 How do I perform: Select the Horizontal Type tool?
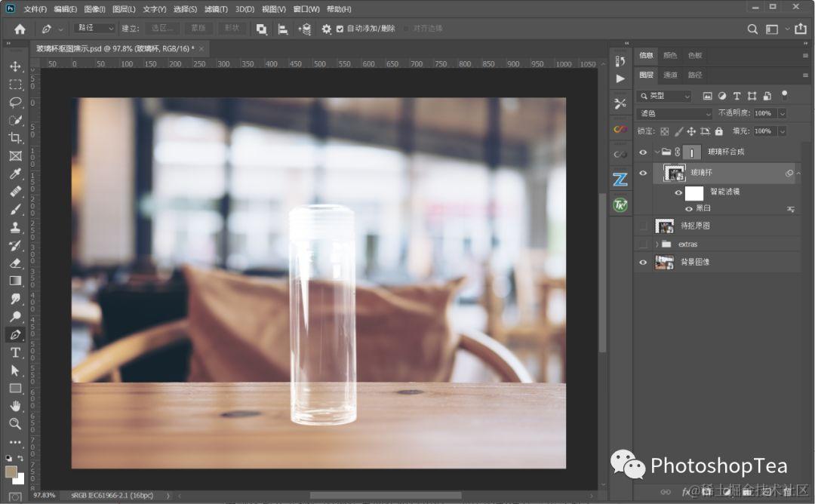(15, 352)
